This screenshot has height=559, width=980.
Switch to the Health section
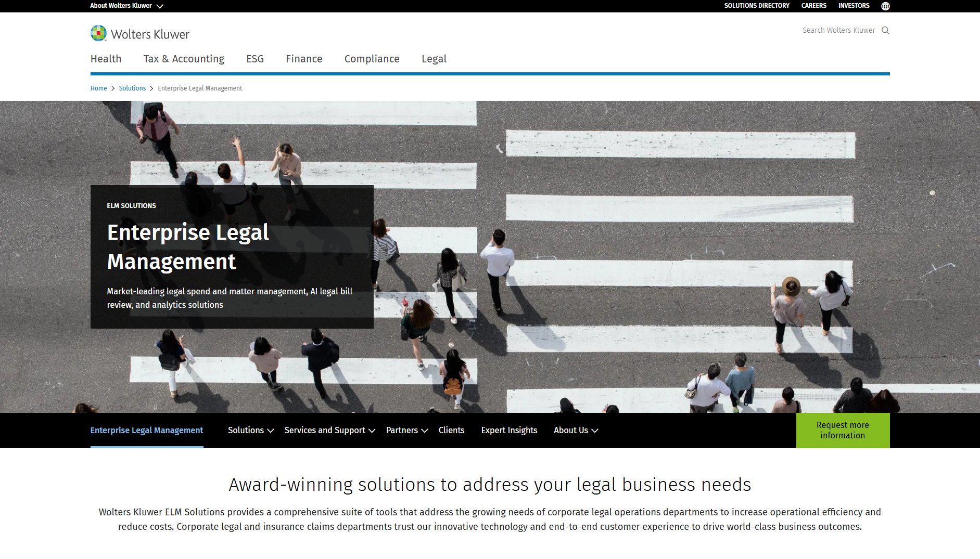pyautogui.click(x=106, y=59)
